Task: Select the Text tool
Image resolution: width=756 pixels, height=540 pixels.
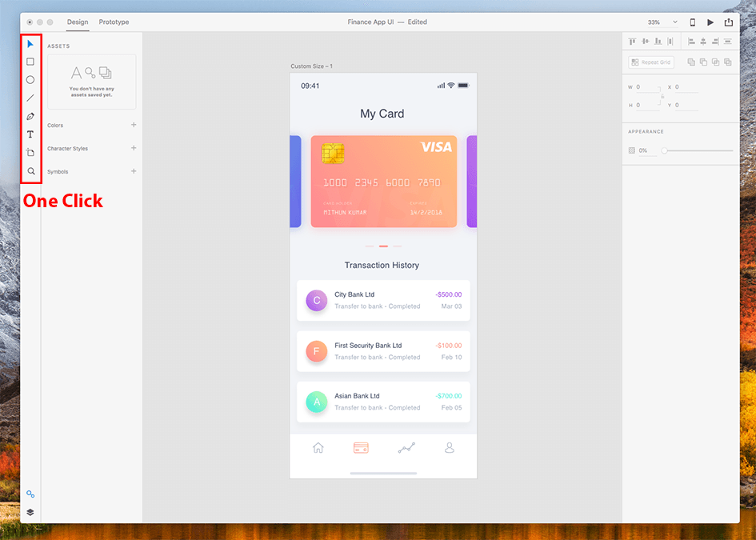Action: pos(30,134)
